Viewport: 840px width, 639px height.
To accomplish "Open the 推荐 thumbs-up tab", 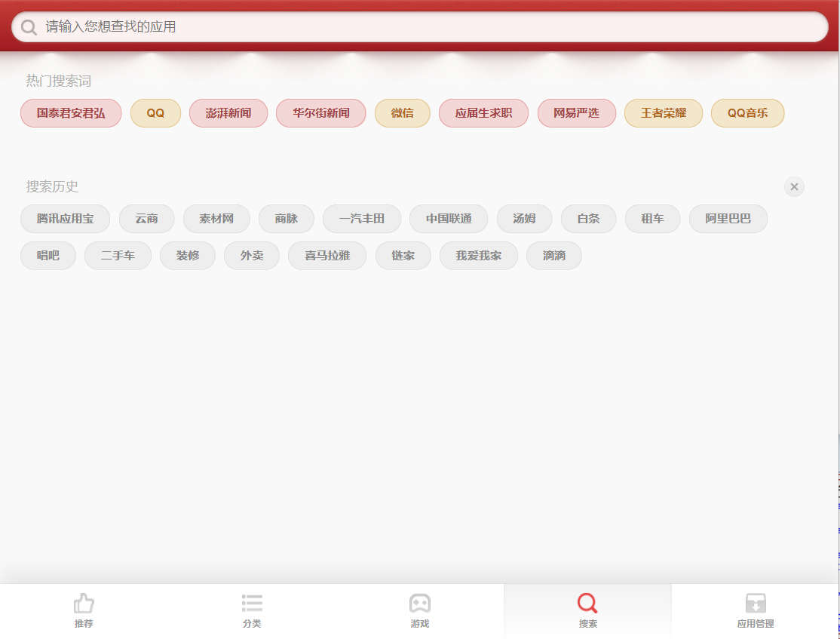I will click(x=84, y=610).
